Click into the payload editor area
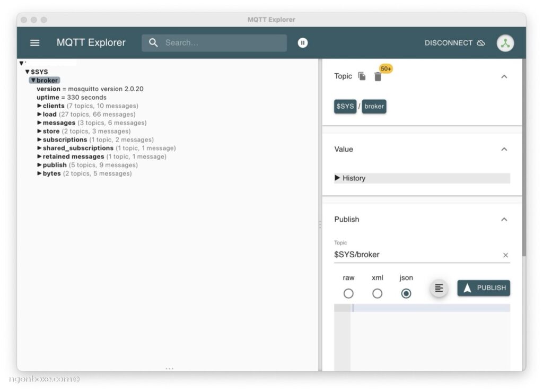The width and height of the screenshot is (543, 392). tap(430, 337)
